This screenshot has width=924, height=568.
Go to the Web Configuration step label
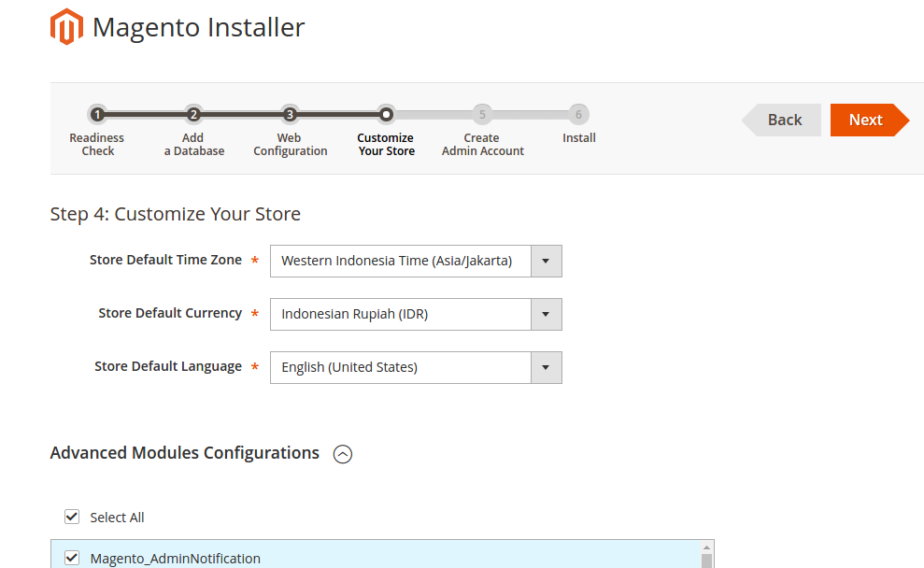(x=290, y=145)
